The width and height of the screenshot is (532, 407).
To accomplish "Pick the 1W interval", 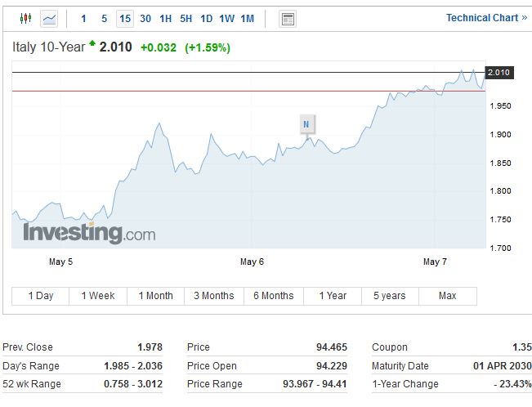I will 226,18.
